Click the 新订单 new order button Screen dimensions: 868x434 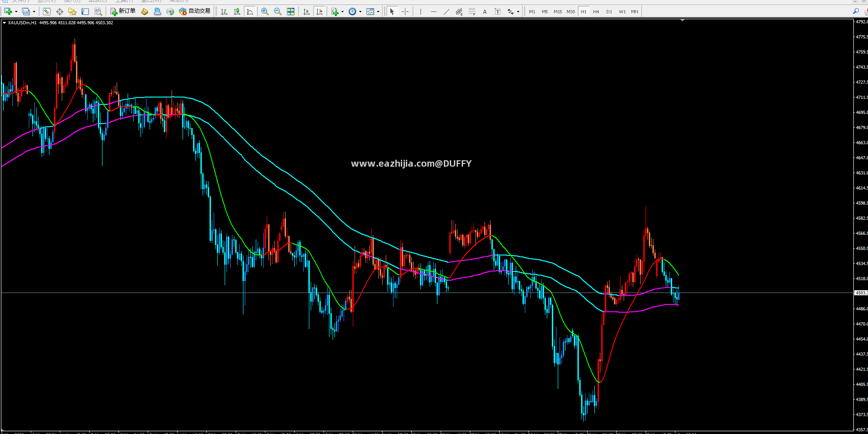click(x=123, y=11)
